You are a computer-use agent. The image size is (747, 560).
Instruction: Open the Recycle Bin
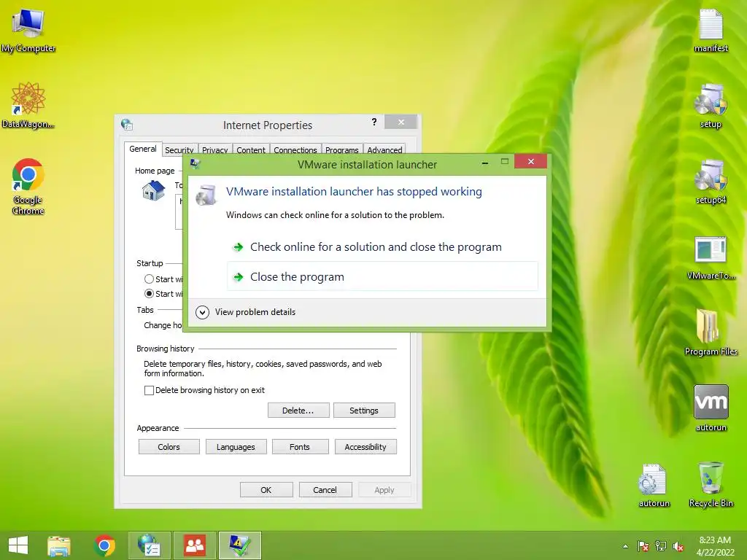point(711,485)
